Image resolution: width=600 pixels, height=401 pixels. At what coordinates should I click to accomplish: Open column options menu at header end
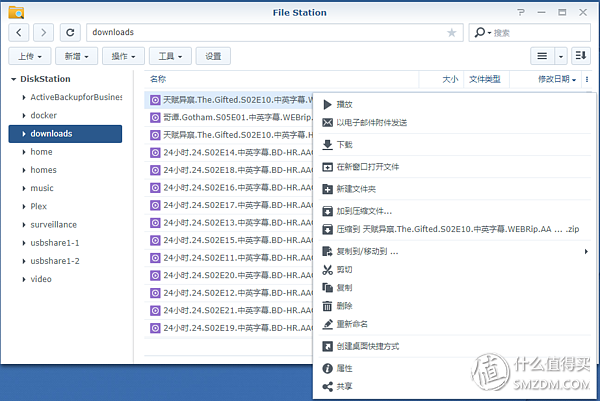click(587, 80)
